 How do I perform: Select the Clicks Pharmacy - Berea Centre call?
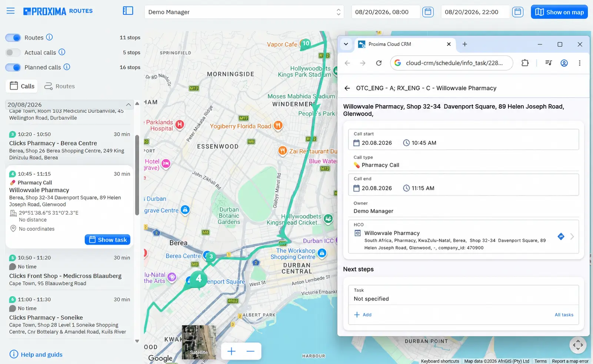pos(69,146)
